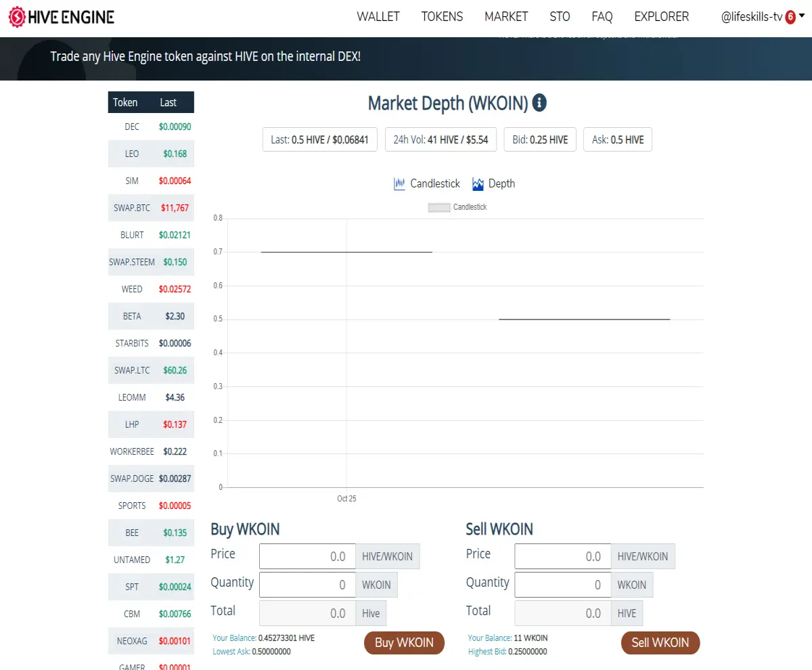The image size is (812, 670).
Task: Click the Highest Bid value link
Action: coord(527,652)
